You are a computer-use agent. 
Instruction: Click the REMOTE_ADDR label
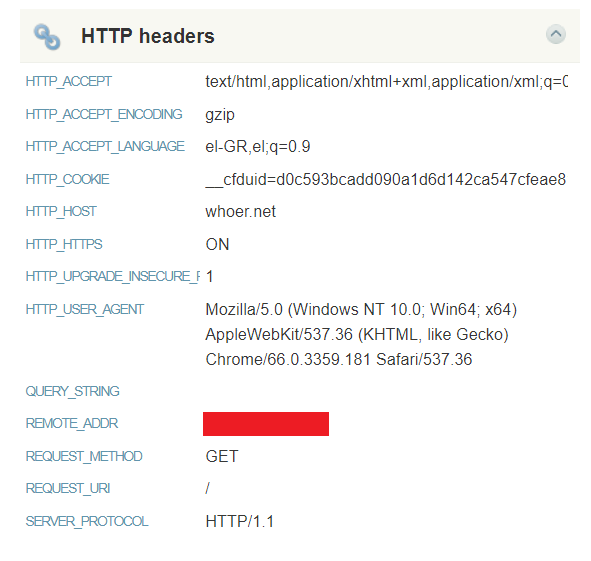72,423
